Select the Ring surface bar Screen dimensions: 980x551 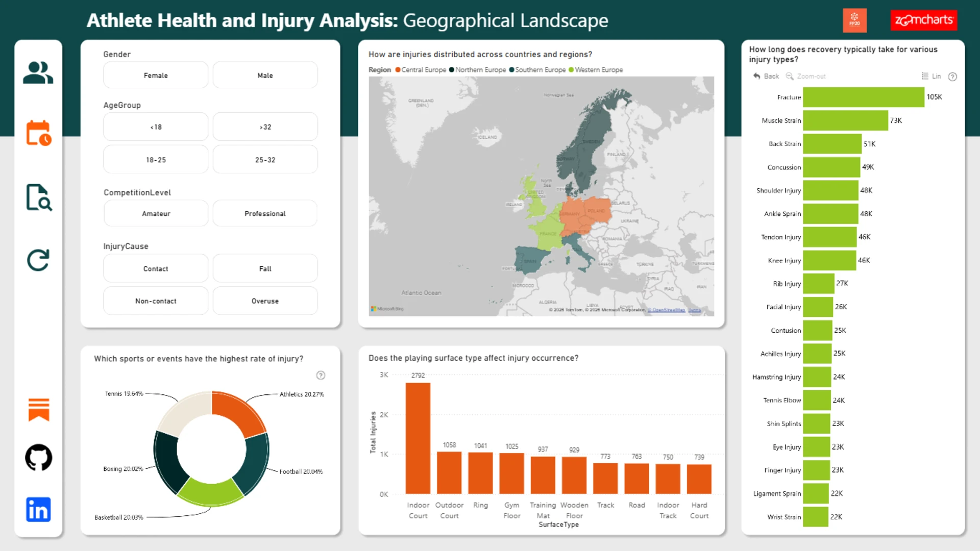480,473
